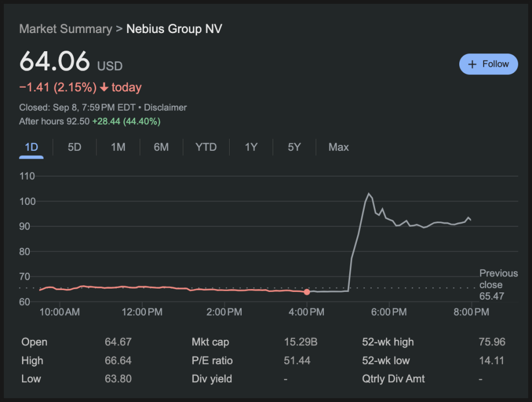Switch to the 5D chart range
The height and width of the screenshot is (402, 532).
coord(74,147)
